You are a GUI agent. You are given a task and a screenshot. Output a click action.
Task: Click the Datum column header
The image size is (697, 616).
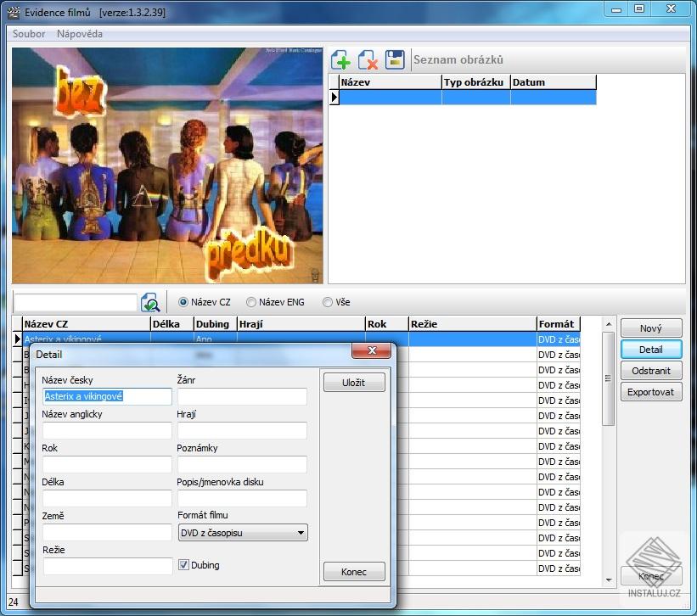tap(554, 82)
